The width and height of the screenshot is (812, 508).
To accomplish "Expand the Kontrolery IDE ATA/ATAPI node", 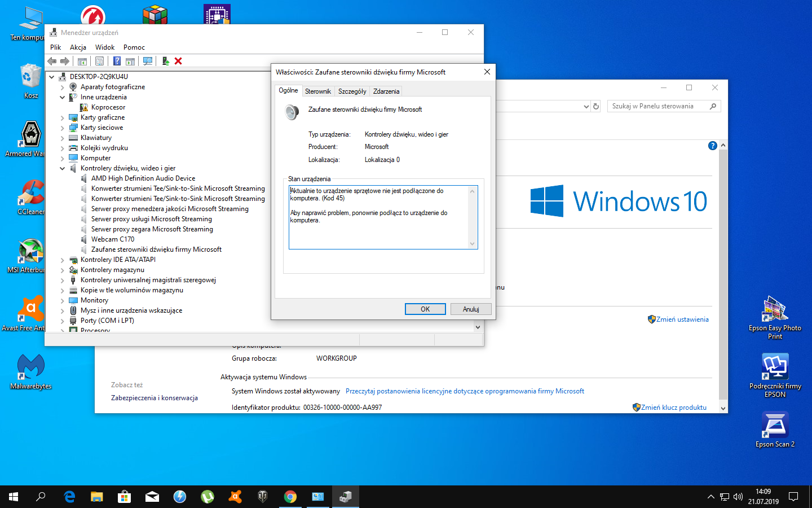I will [x=63, y=260].
